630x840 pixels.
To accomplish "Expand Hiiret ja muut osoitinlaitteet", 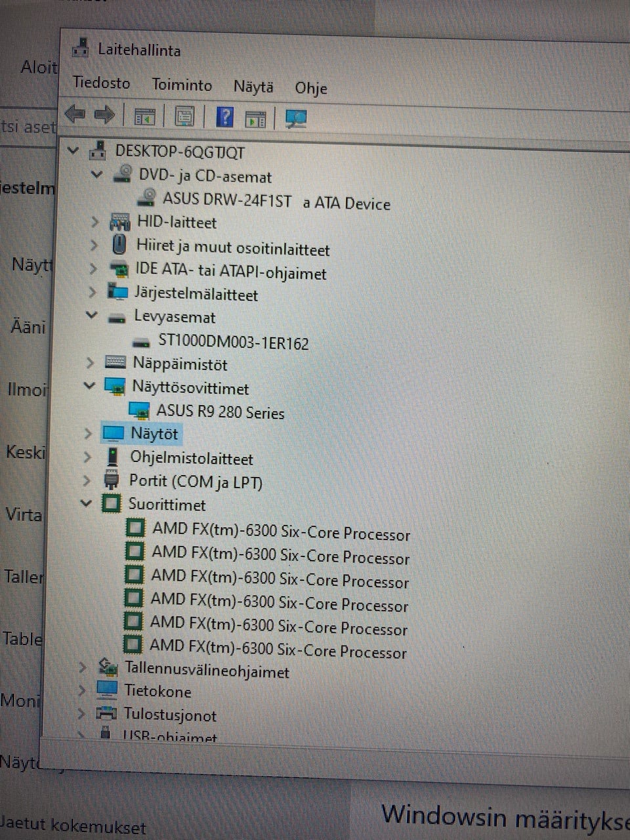I will (x=94, y=245).
